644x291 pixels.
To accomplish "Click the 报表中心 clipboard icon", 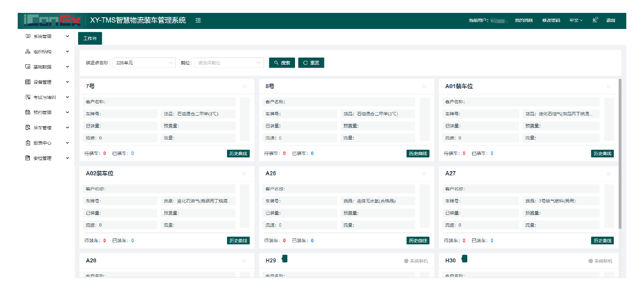I will tap(28, 143).
